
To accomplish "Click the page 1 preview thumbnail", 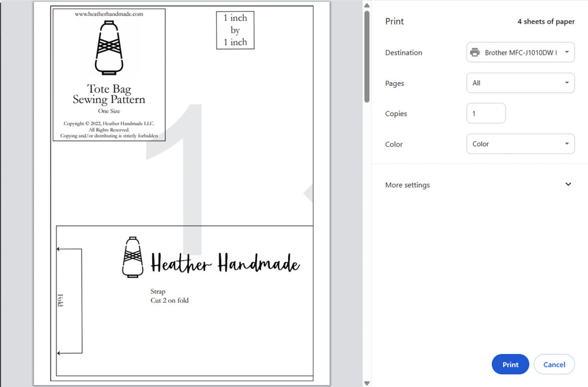I will (x=182, y=193).
